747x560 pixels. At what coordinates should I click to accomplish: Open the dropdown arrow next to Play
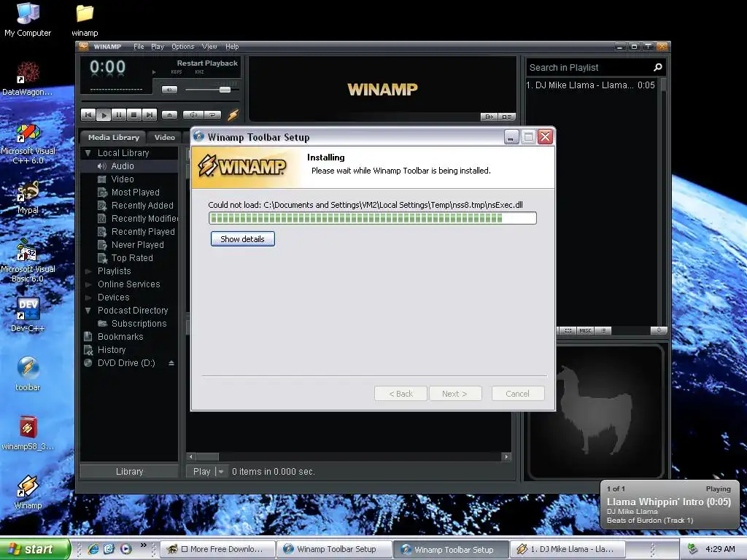(221, 472)
